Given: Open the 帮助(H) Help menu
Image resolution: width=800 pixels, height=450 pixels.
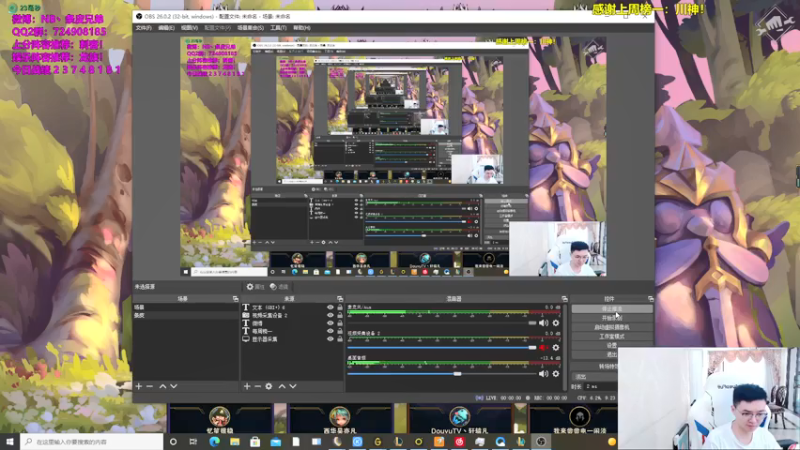Looking at the screenshot, I should tap(302, 28).
